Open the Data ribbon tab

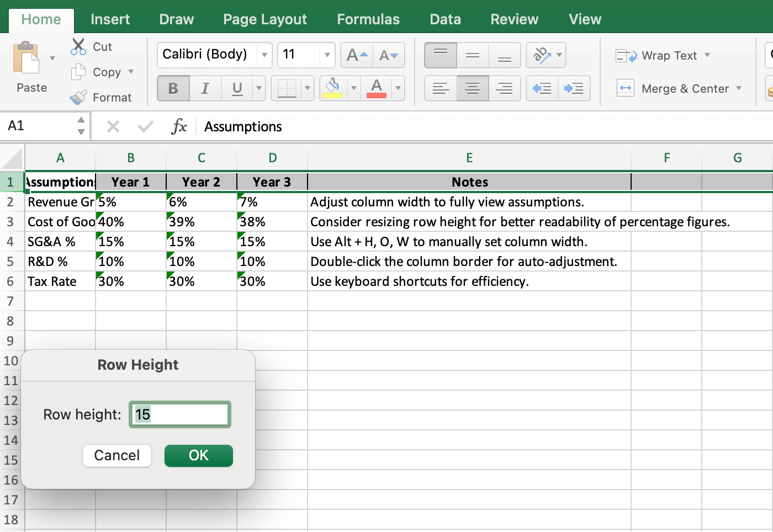coord(445,19)
